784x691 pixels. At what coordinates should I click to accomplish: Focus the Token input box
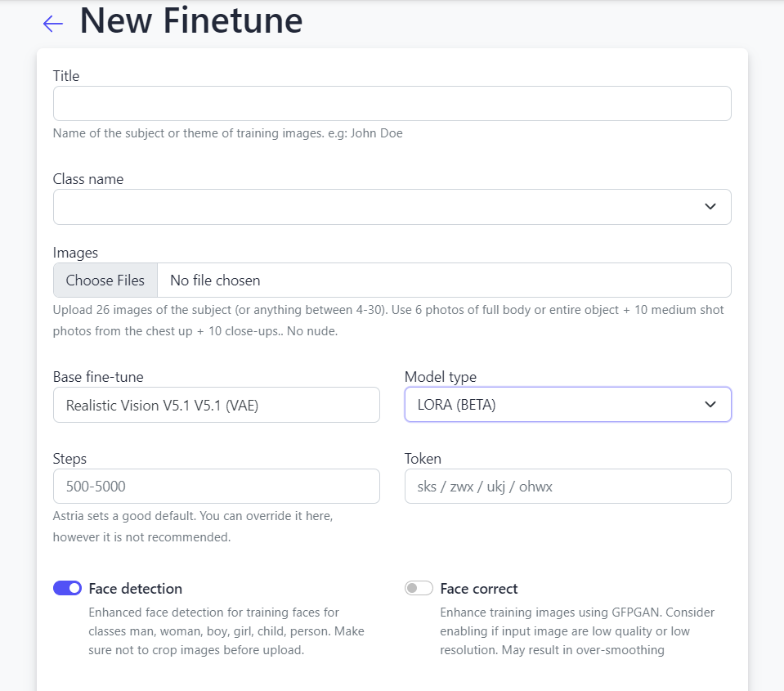coord(567,487)
